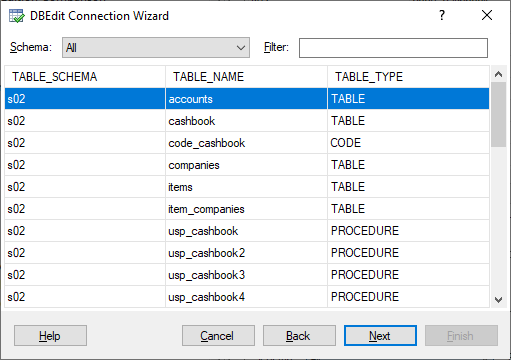Image resolution: width=511 pixels, height=360 pixels.
Task: Sort by TABLE_NAME column header
Action: click(246, 77)
